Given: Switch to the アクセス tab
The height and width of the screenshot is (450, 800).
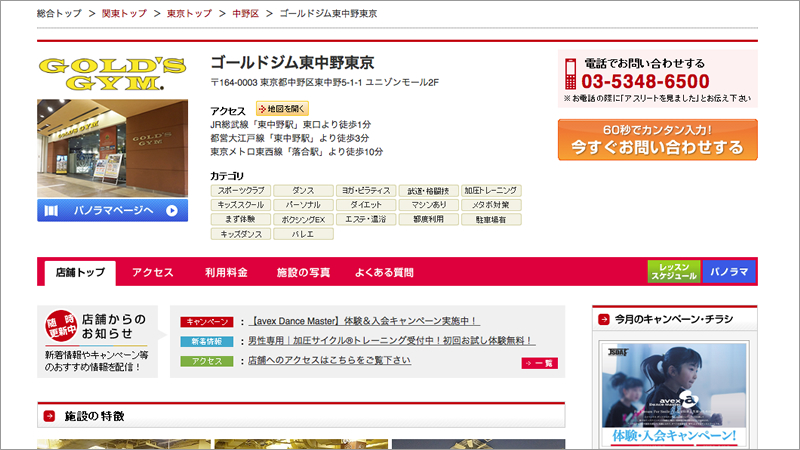Looking at the screenshot, I should tap(153, 272).
